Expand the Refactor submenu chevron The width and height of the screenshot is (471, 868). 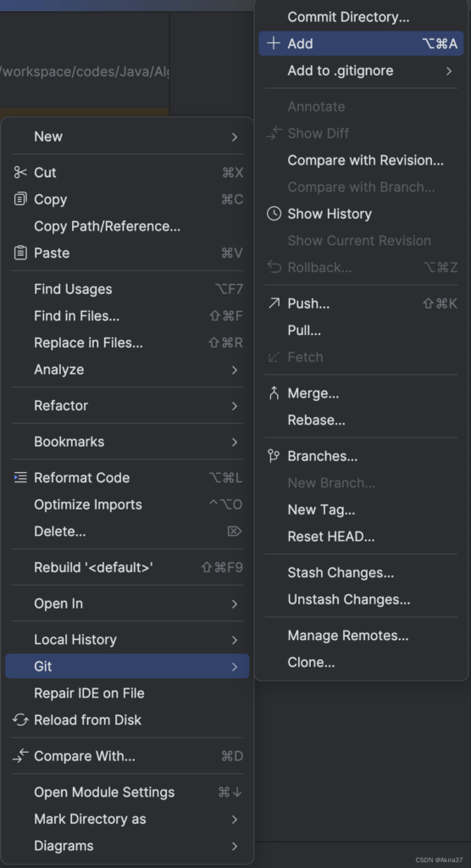point(235,406)
